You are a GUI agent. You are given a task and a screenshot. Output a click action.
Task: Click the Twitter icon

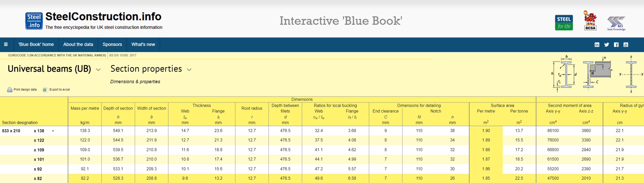(x=607, y=45)
